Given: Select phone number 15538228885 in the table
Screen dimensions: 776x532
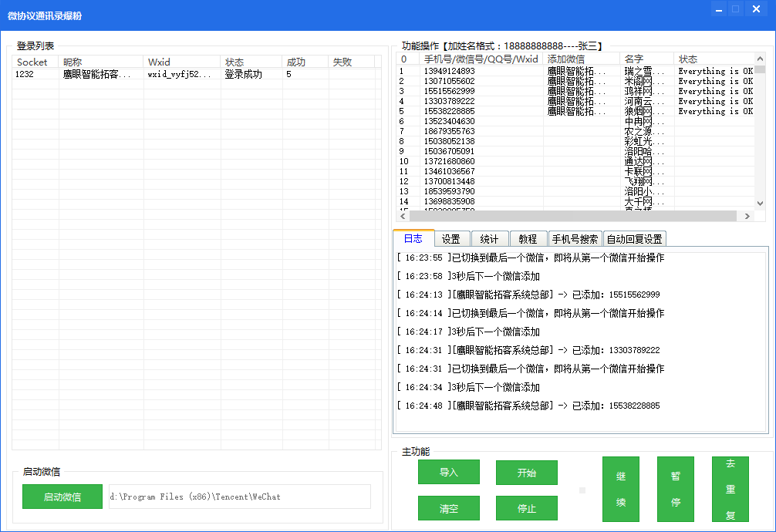Looking at the screenshot, I should pos(450,111).
